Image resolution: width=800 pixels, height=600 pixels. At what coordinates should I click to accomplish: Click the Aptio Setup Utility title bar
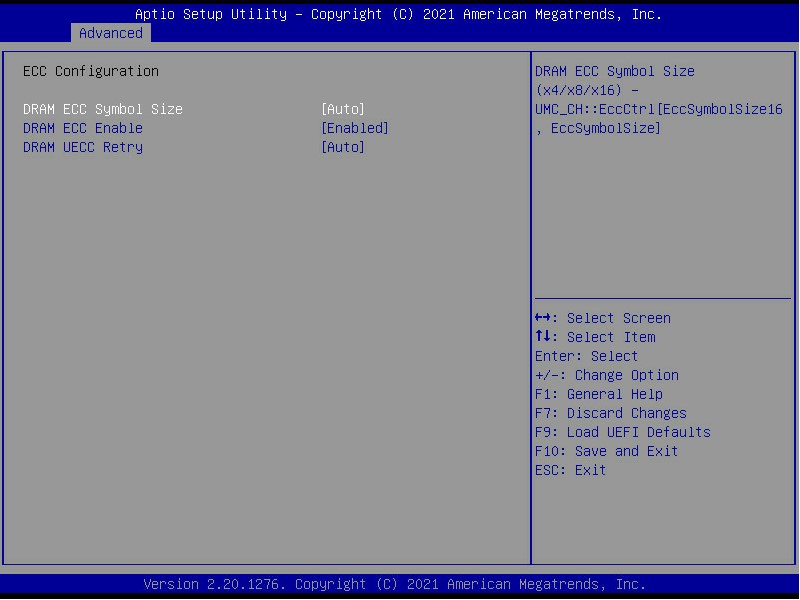click(x=398, y=14)
